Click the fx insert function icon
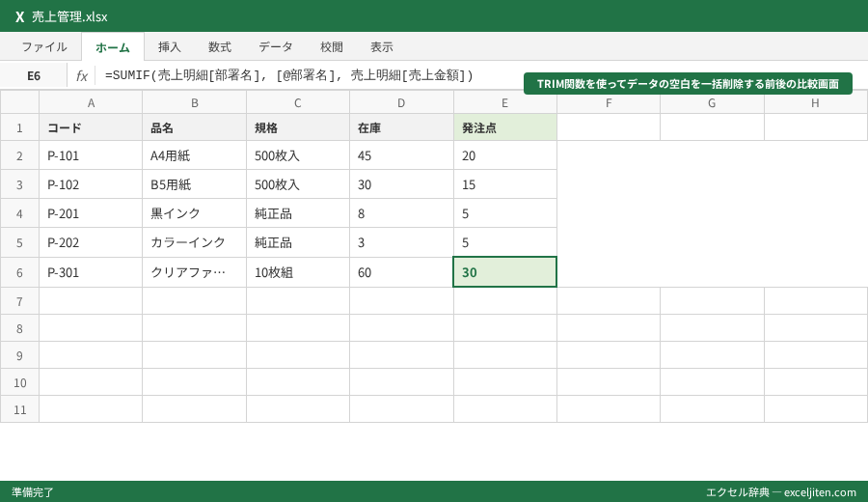 click(x=81, y=75)
